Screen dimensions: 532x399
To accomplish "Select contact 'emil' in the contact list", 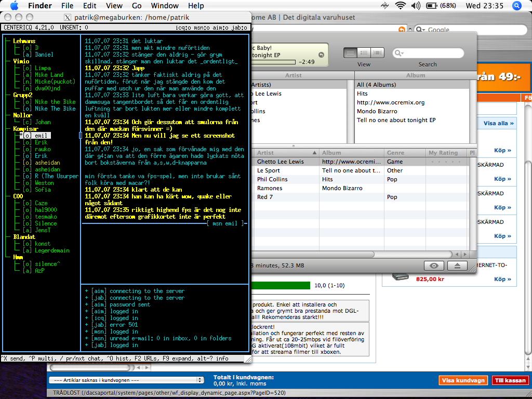I will click(35, 136).
